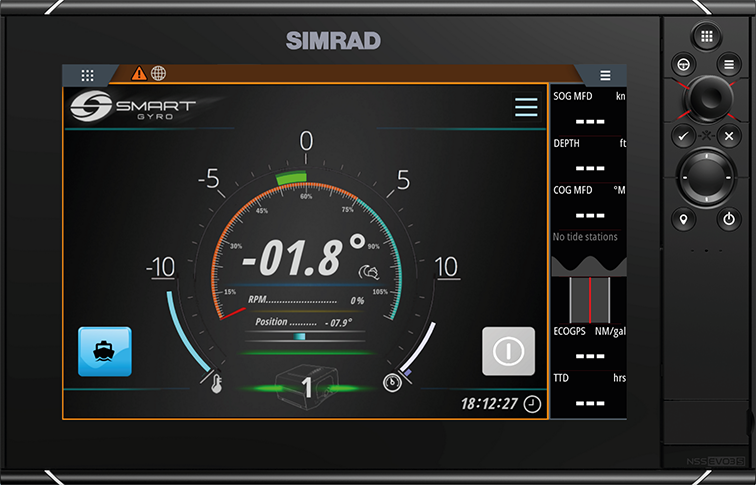Tap the No tide stations graph

click(x=589, y=253)
